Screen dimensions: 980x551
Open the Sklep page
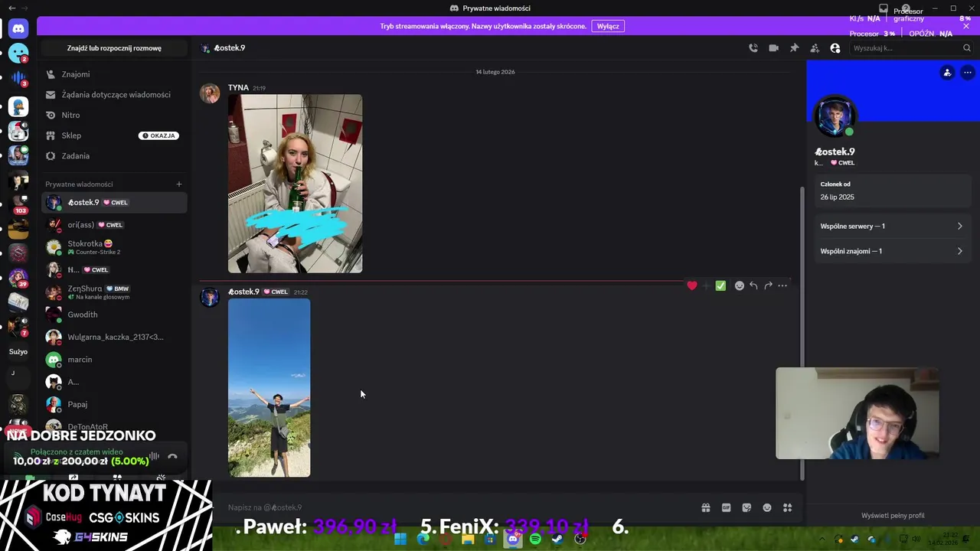(114, 135)
